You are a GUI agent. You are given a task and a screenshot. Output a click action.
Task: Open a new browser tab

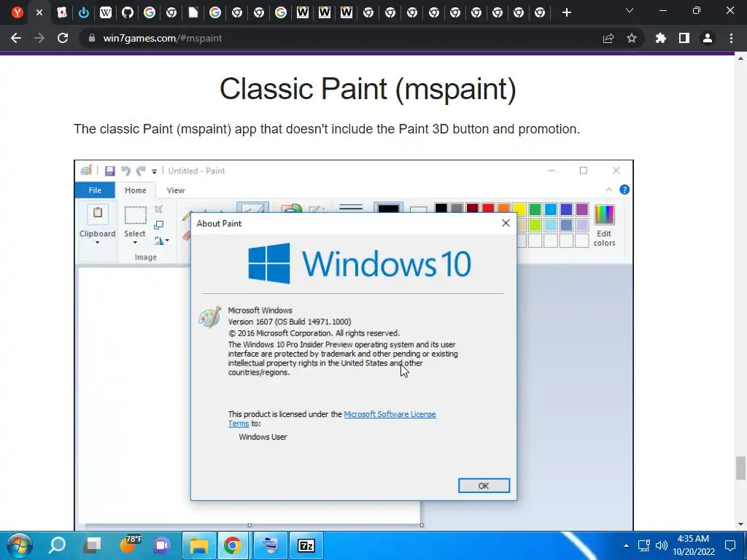point(566,12)
